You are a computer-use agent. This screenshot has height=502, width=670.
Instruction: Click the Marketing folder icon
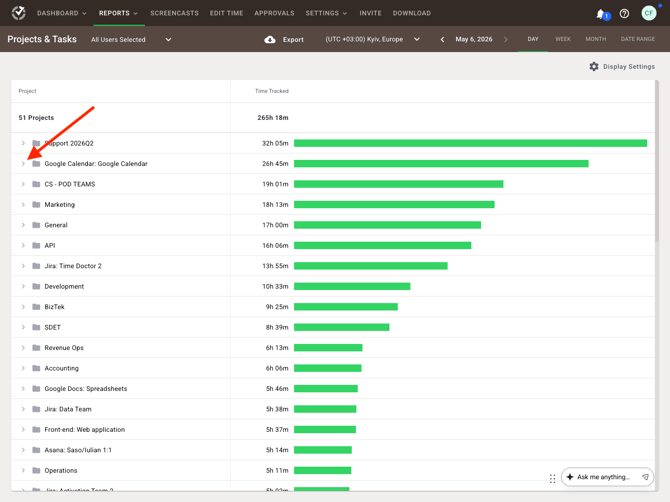[x=36, y=205]
